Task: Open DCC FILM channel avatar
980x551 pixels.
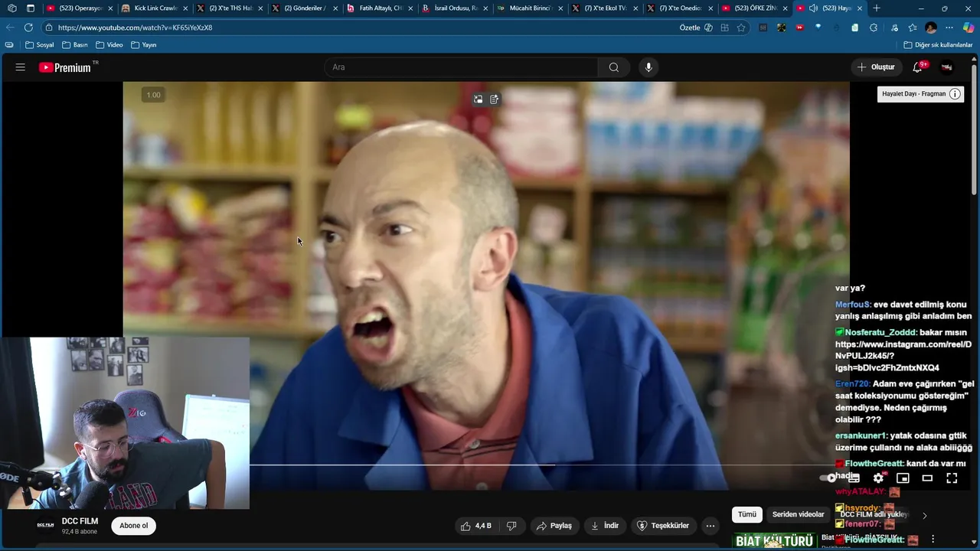Action: point(46,526)
